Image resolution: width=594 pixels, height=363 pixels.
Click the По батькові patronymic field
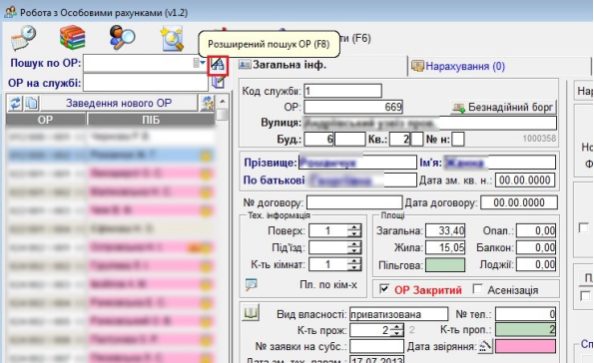[x=362, y=180]
